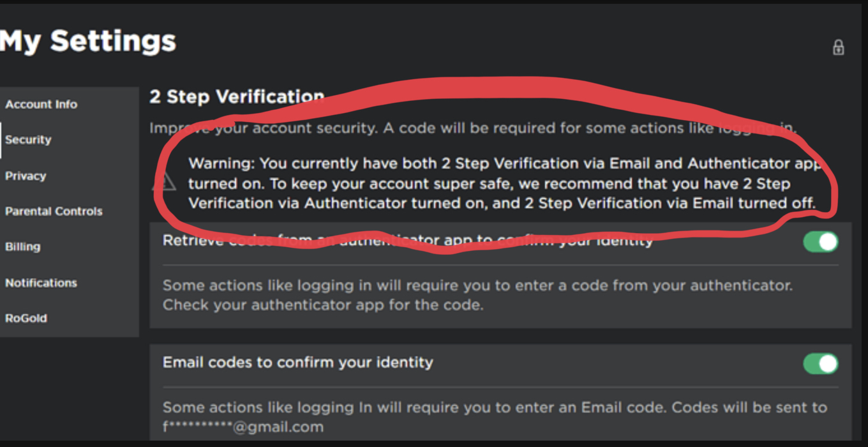Turn off the Email codes toggle
Screen dimensions: 868x447
tap(820, 363)
